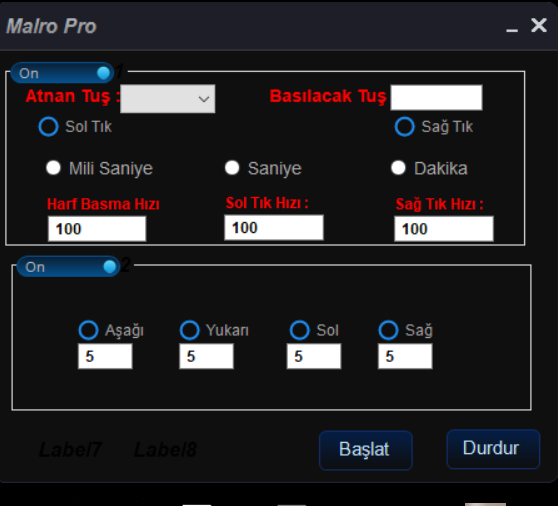Click the Atnan Tuş label
This screenshot has height=506, width=558.
[x=73, y=96]
